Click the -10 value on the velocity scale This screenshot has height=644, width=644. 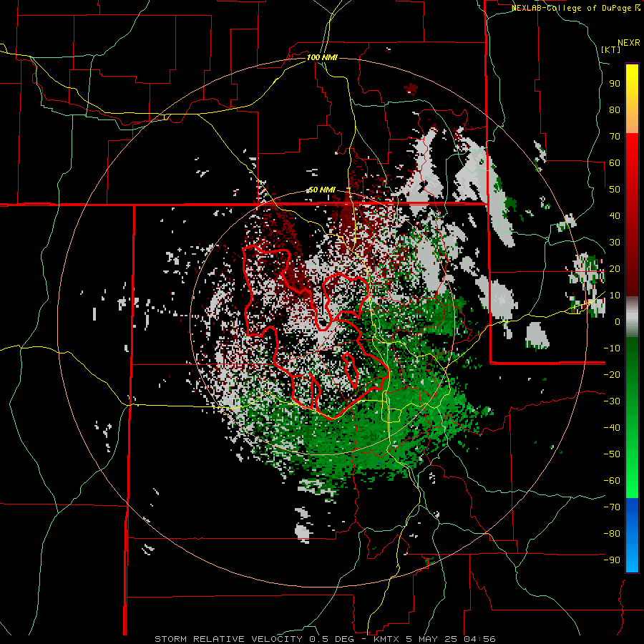(612, 348)
